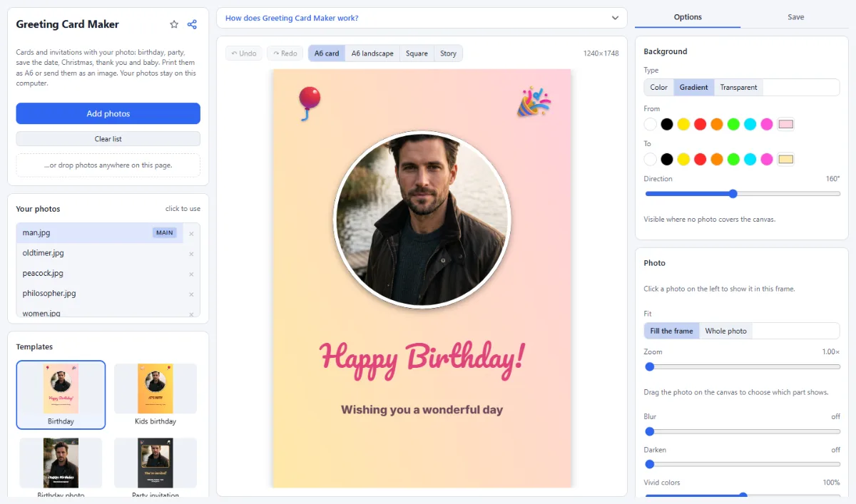Pick white in the From color row
Viewport: 856px width, 504px height.
(650, 124)
